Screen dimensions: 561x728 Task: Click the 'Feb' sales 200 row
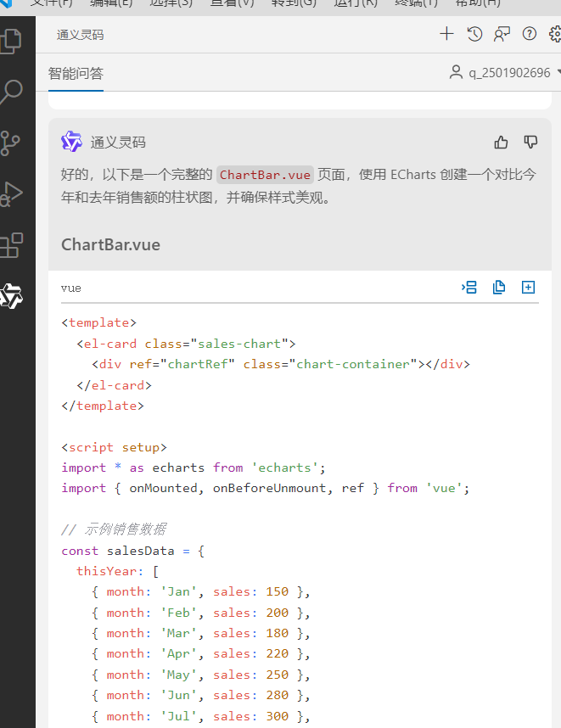point(200,613)
